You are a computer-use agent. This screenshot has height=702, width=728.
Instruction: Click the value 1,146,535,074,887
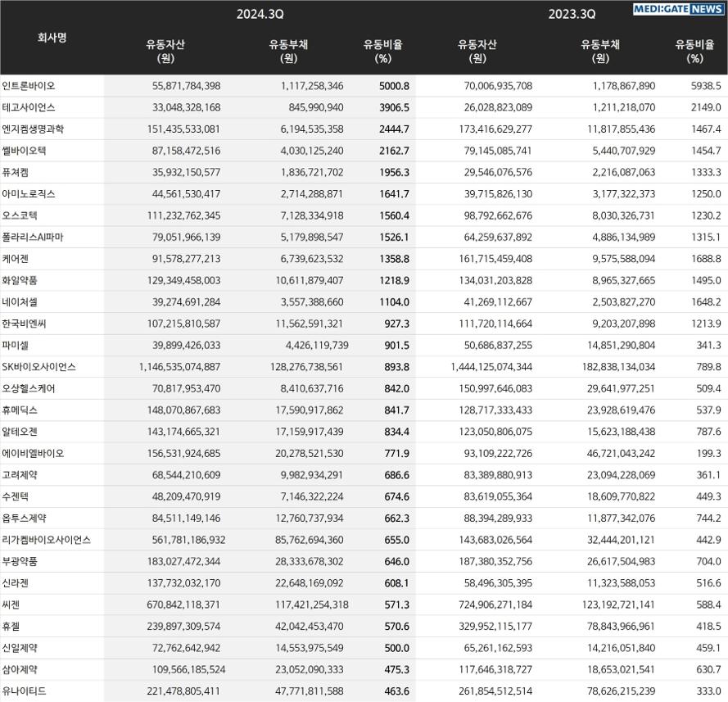pyautogui.click(x=179, y=367)
